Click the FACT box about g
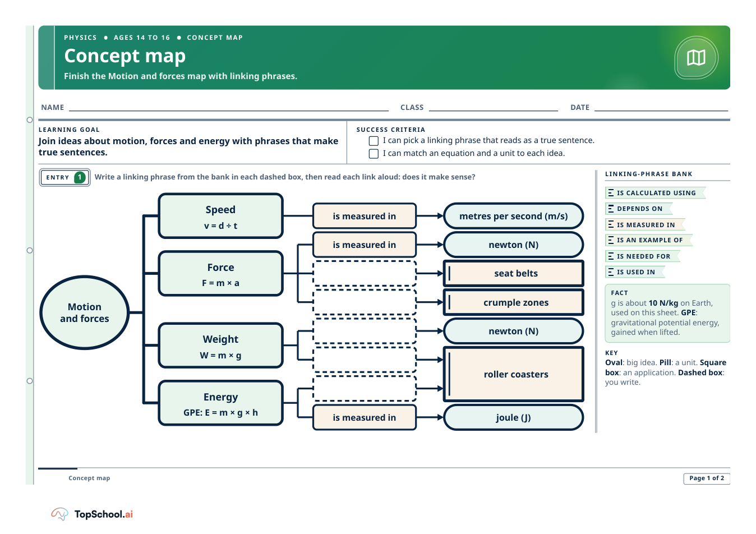This screenshot has width=756, height=534. click(x=667, y=313)
